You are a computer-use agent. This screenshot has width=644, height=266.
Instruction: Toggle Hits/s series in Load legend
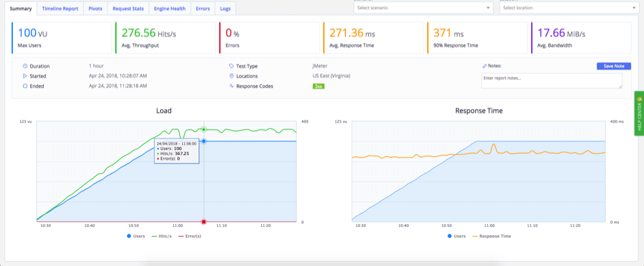click(x=161, y=237)
